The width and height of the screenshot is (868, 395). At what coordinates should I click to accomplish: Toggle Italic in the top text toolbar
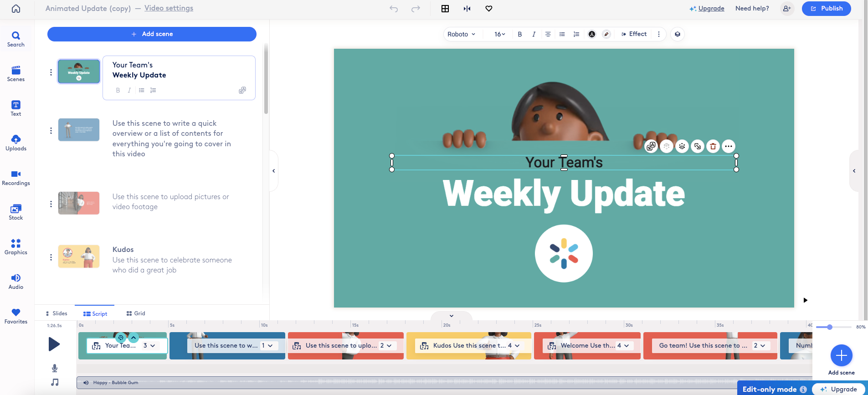coord(534,34)
